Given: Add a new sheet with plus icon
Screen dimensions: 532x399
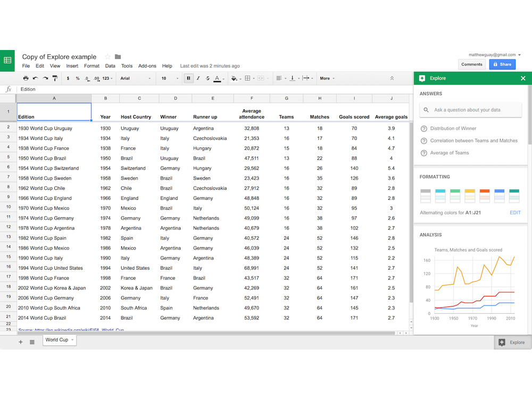Looking at the screenshot, I should click(21, 342).
